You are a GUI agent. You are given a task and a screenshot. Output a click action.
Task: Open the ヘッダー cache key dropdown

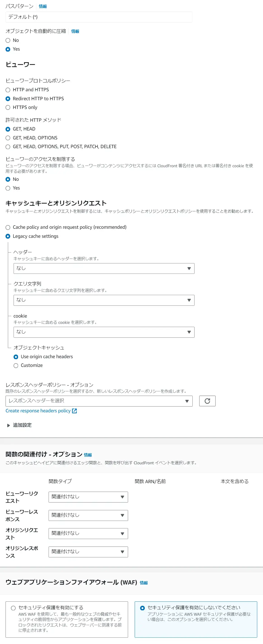[x=104, y=268]
